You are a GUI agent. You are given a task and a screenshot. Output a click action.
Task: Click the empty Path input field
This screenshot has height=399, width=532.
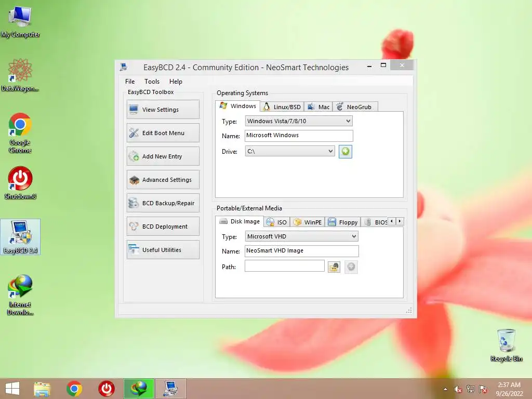[x=285, y=266]
